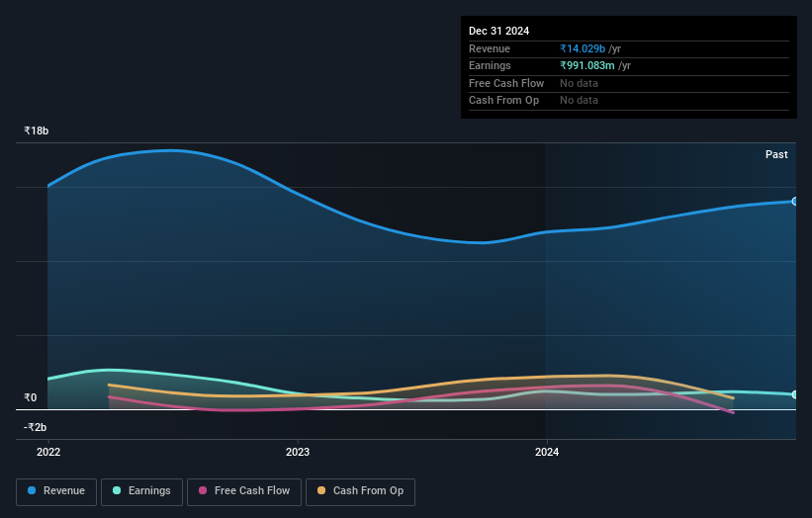Screen dimensions: 812x518
Task: Click the orange Cash From Op legend dot
Action: coord(321,490)
